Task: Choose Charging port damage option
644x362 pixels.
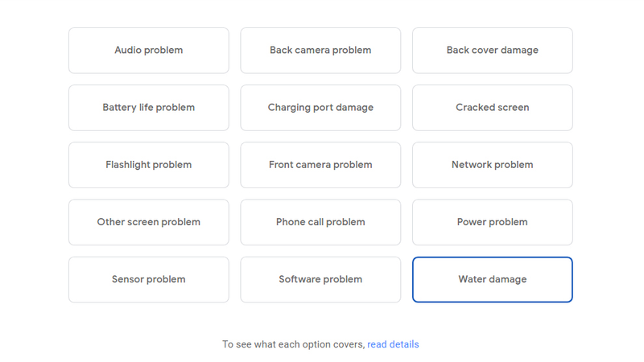Action: (x=320, y=108)
